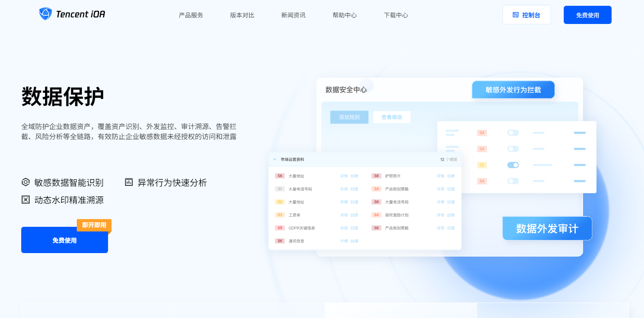Click the 数据外发审计 label
Image resolution: width=644 pixels, height=318 pixels.
(x=547, y=228)
